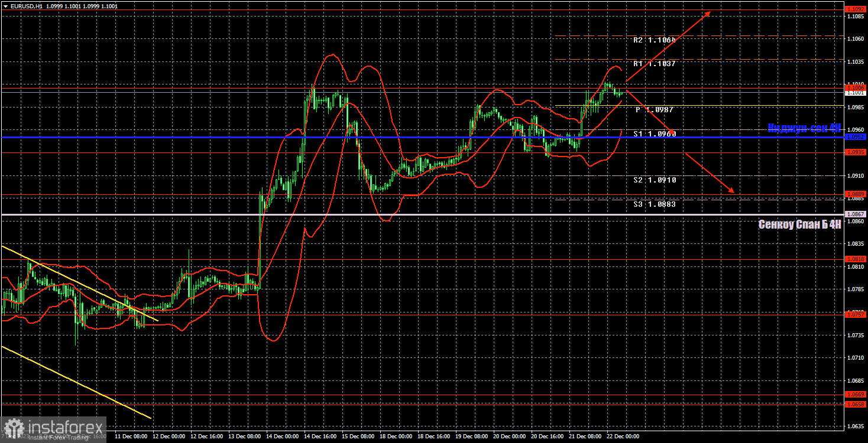Select the S2 1.0910 pivot label
Image resolution: width=868 pixels, height=443 pixels.
coord(654,180)
